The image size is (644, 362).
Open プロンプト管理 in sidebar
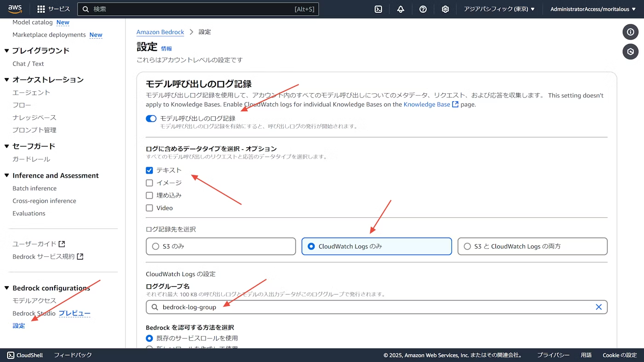[x=34, y=130]
